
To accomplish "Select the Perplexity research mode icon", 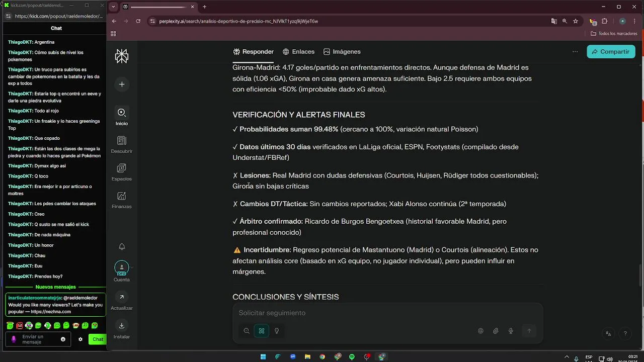I will point(261,331).
